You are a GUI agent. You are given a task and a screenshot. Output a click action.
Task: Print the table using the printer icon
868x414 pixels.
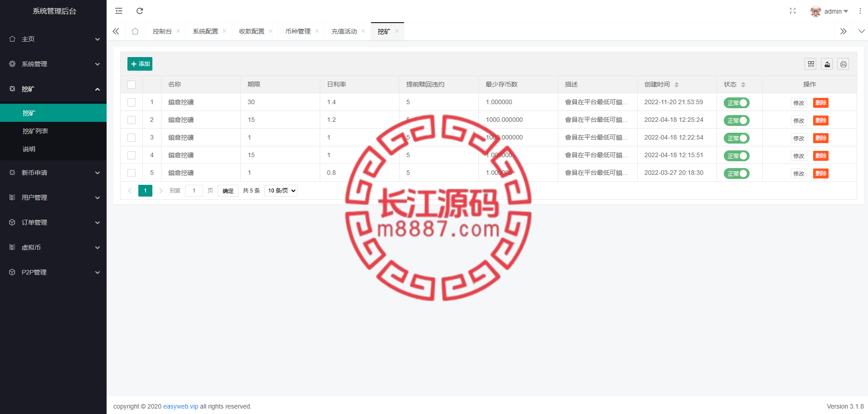pyautogui.click(x=843, y=64)
